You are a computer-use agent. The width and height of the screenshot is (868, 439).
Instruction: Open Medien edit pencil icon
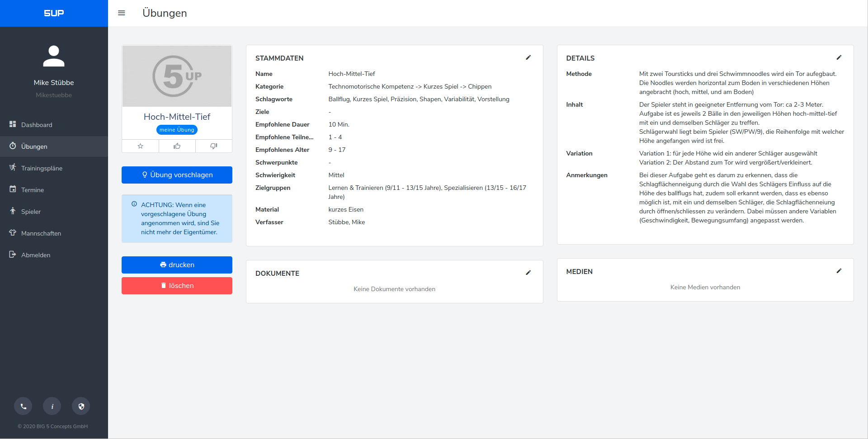[x=839, y=271]
